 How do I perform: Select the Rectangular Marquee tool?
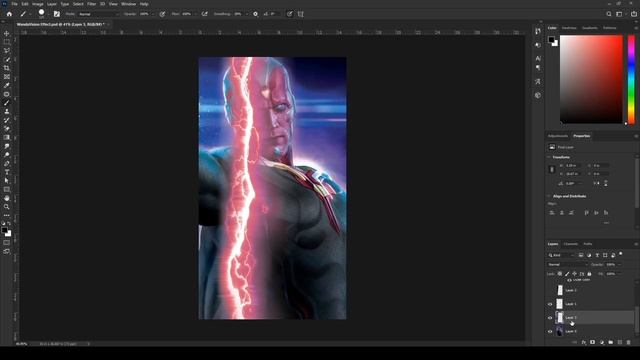coord(7,42)
